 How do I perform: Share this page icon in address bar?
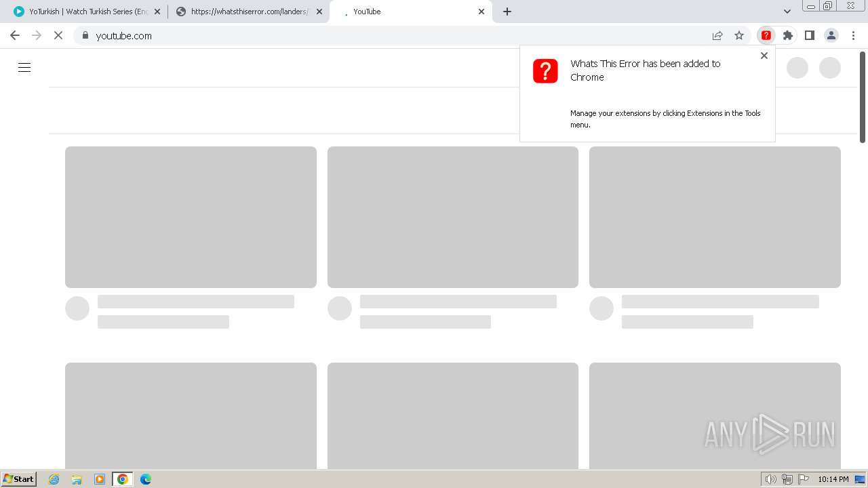(x=717, y=35)
